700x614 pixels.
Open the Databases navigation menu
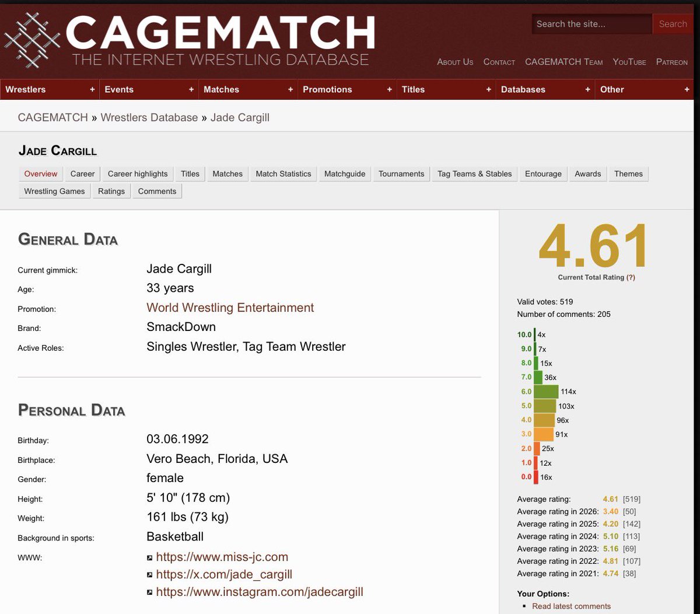click(545, 89)
